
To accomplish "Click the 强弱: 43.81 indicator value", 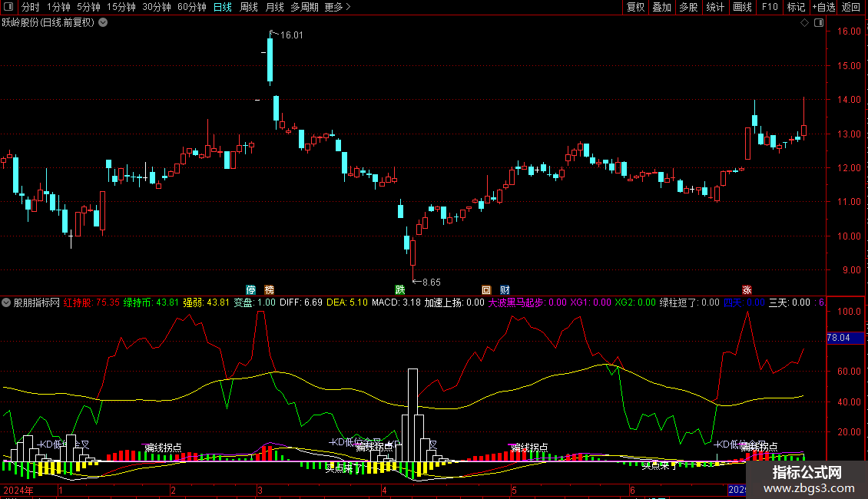I will click(206, 302).
